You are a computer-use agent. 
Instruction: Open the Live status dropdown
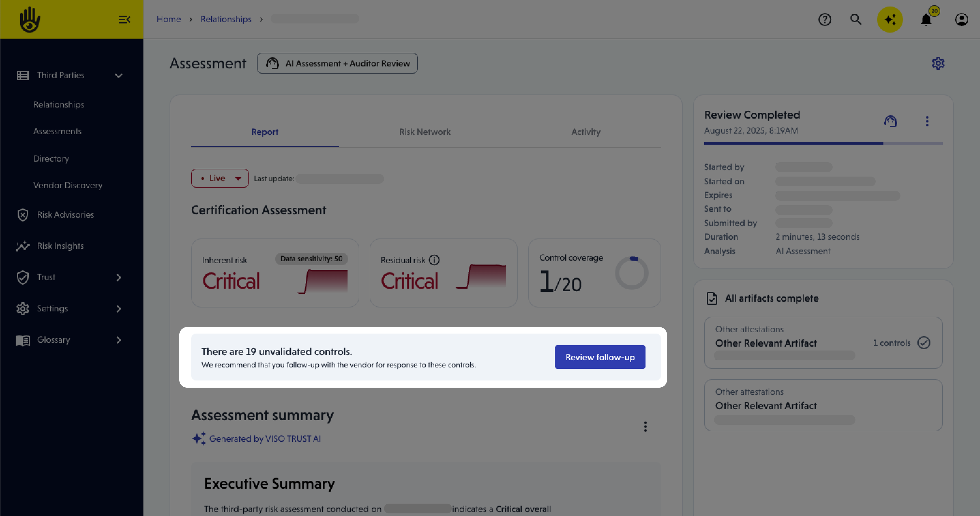pos(220,178)
